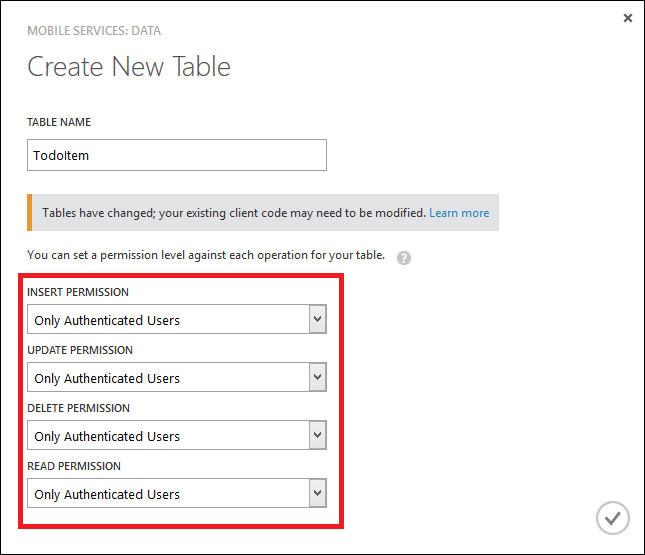645x555 pixels.
Task: Select the Insert Permission combo box
Action: (177, 319)
